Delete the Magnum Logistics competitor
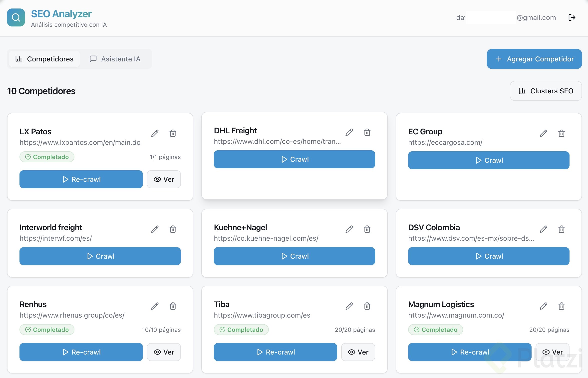Image resolution: width=588 pixels, height=378 pixels. [561, 306]
